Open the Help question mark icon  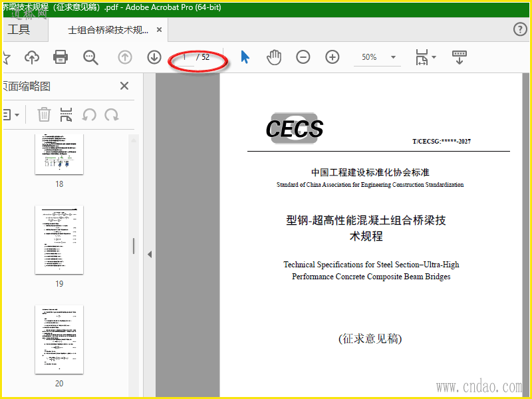point(520,29)
